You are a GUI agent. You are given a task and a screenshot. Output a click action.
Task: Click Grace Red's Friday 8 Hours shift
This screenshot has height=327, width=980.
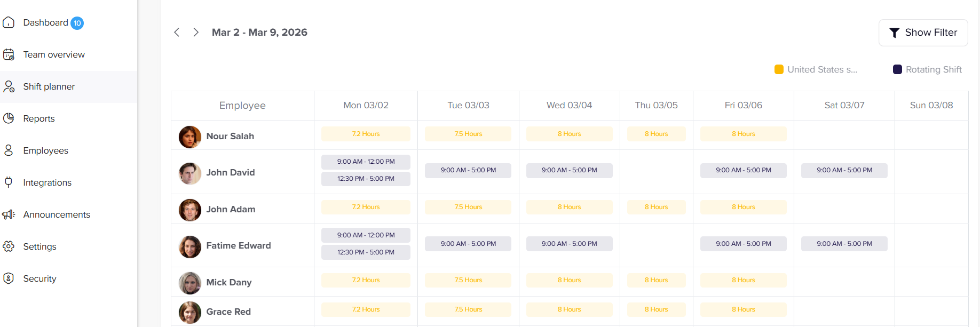(743, 309)
